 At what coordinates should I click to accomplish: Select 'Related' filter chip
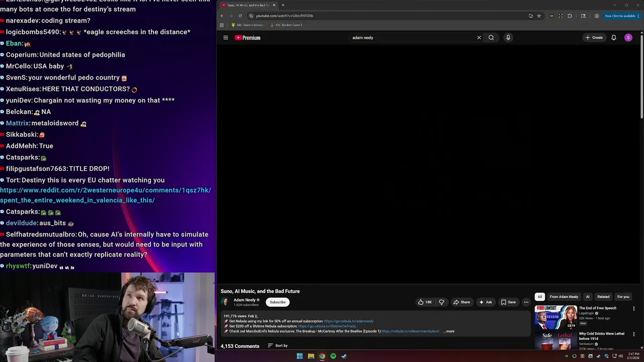603,297
